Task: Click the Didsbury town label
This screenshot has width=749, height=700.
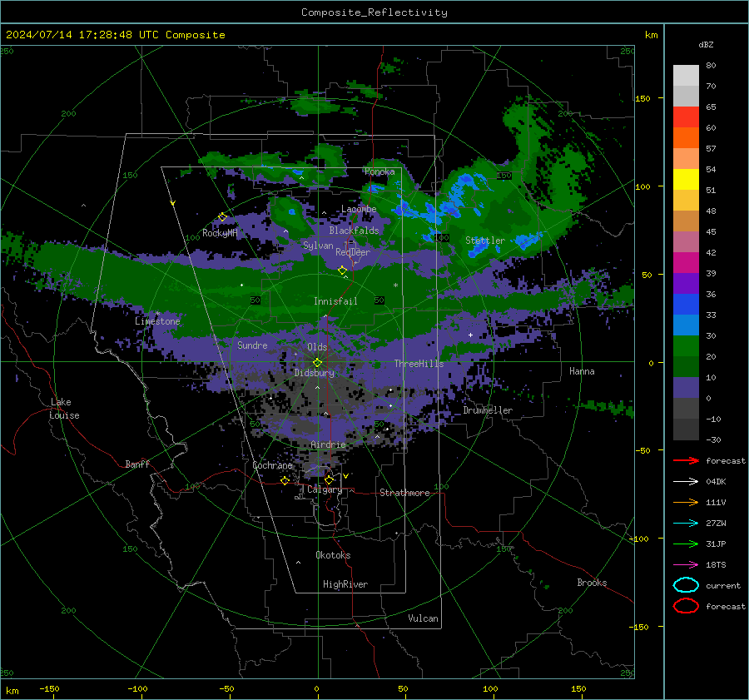Action: point(314,373)
